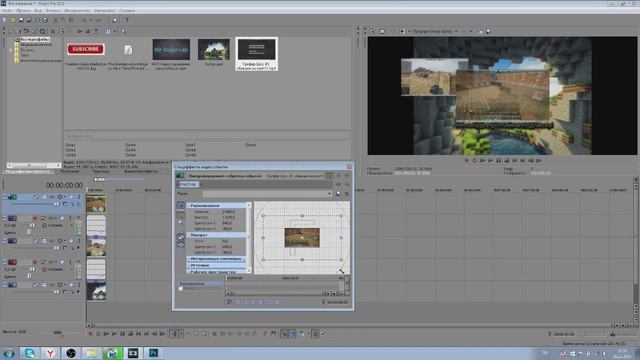Select the SUBSCRIBE image thumbnail
The width and height of the screenshot is (640, 360).
[86, 49]
